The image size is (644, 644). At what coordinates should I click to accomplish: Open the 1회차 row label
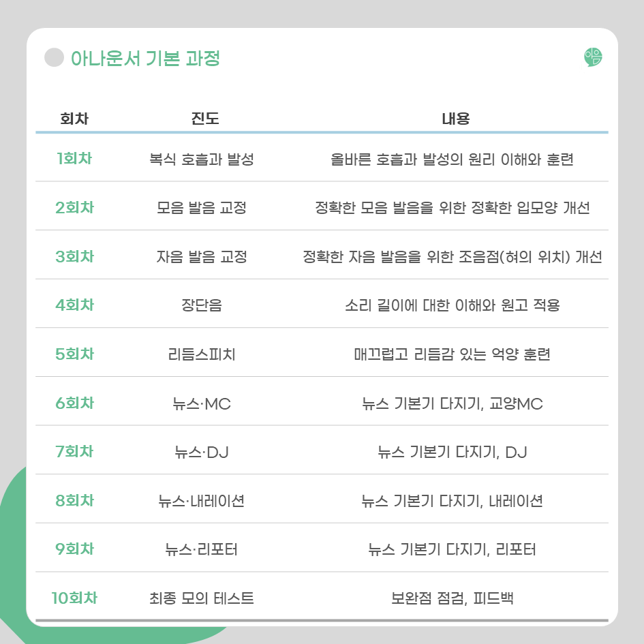click(x=74, y=159)
